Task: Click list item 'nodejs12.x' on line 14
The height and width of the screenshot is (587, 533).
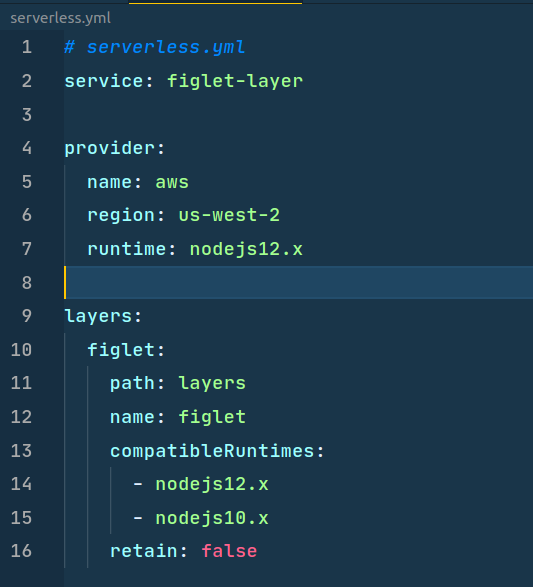Action: (x=212, y=484)
